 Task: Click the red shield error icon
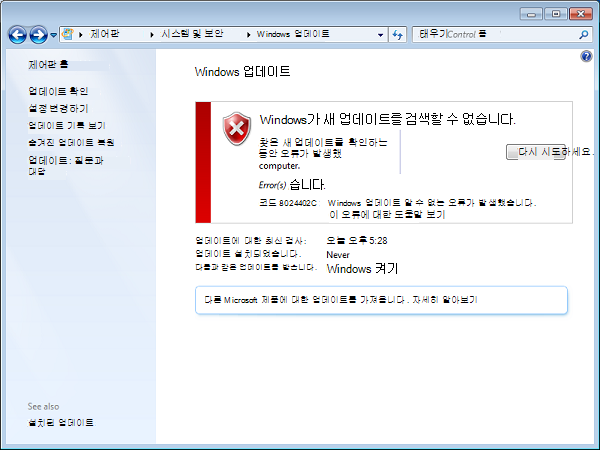tap(237, 129)
